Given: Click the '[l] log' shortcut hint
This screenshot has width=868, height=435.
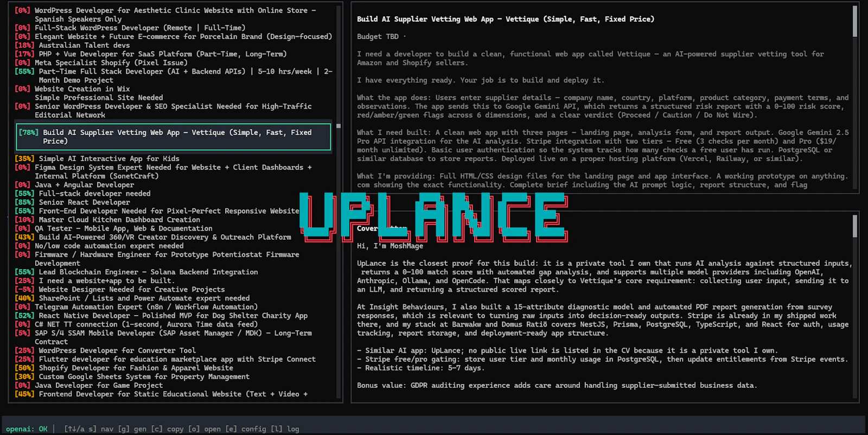Looking at the screenshot, I should click(x=284, y=429).
